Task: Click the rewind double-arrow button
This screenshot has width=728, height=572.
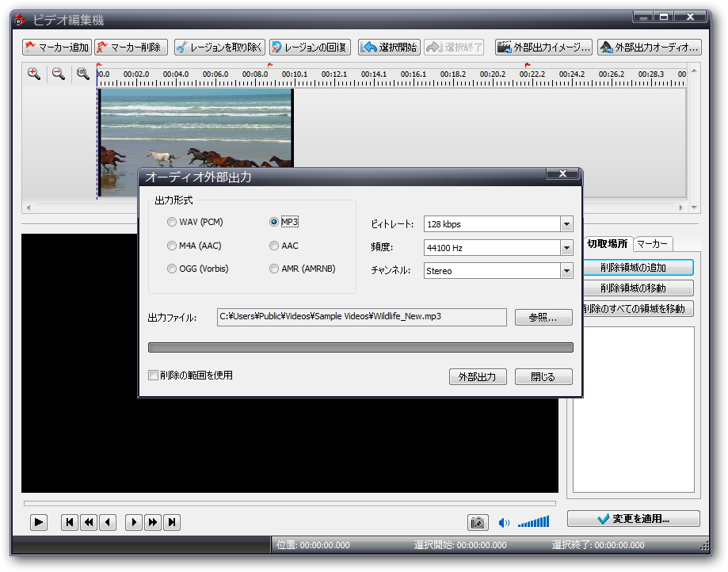Action: pos(89,522)
